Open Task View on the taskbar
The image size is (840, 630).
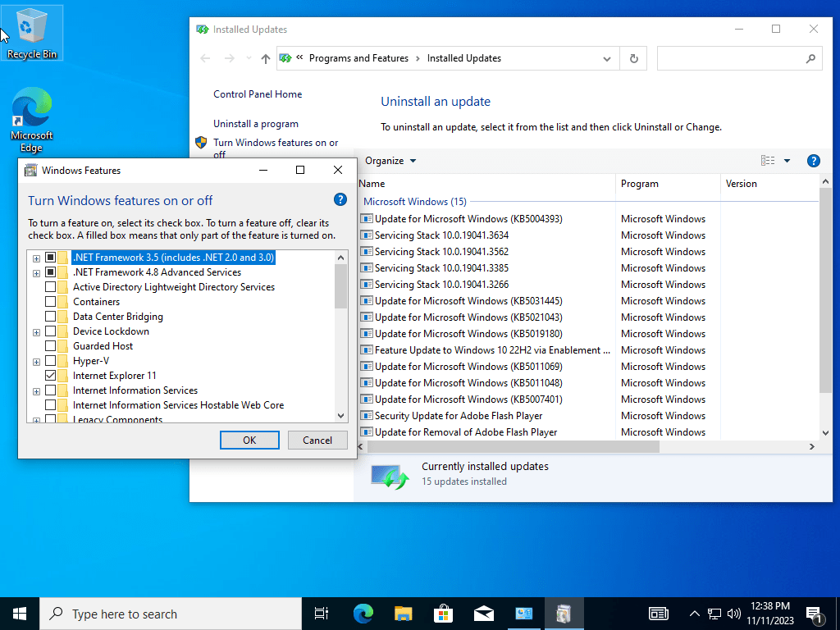point(322,614)
